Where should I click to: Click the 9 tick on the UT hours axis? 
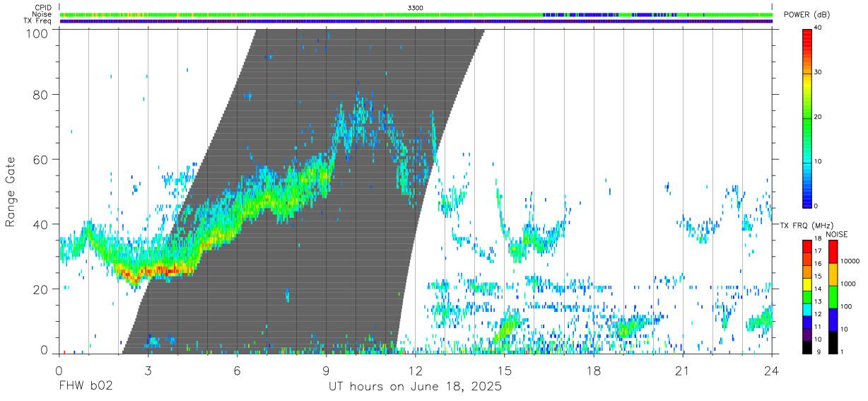point(326,371)
